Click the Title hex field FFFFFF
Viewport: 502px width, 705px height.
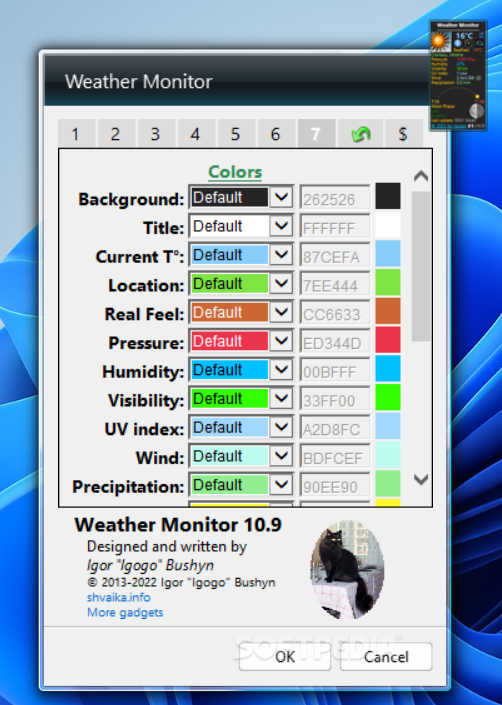click(x=335, y=227)
